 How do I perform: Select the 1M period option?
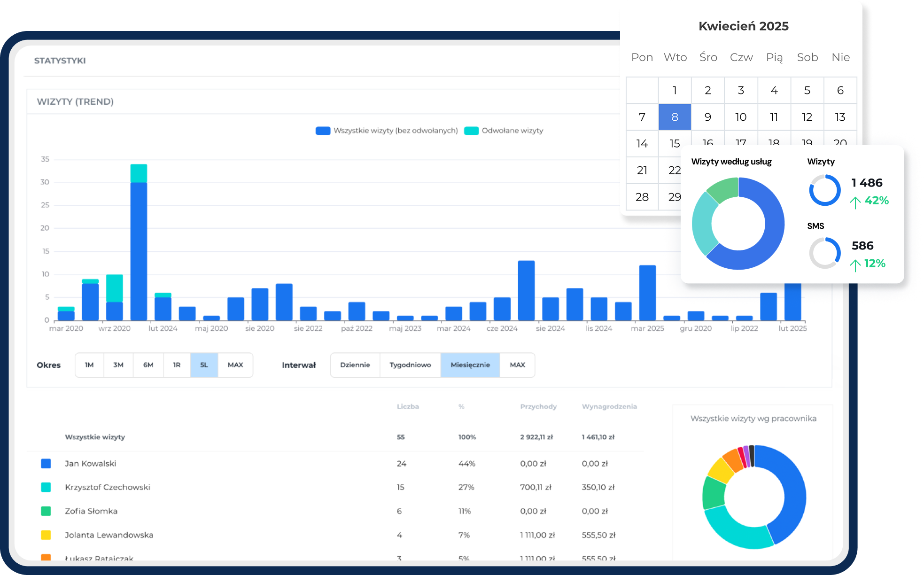pyautogui.click(x=89, y=365)
